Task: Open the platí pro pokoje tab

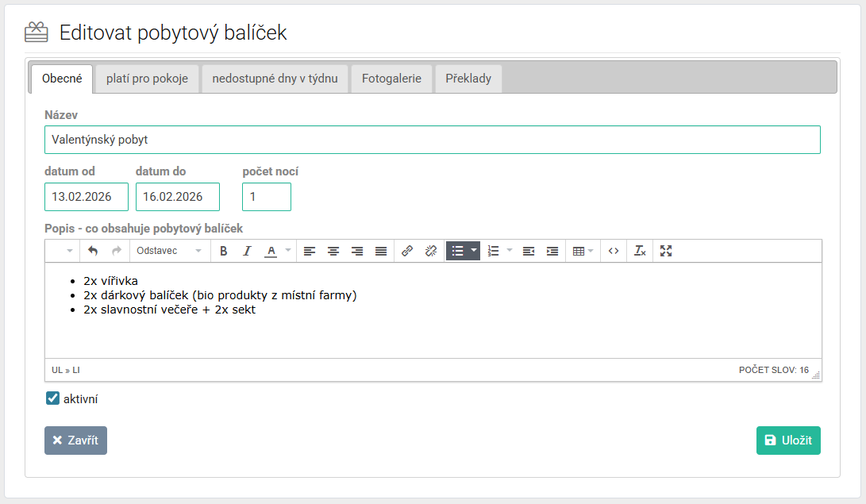Action: [x=147, y=79]
